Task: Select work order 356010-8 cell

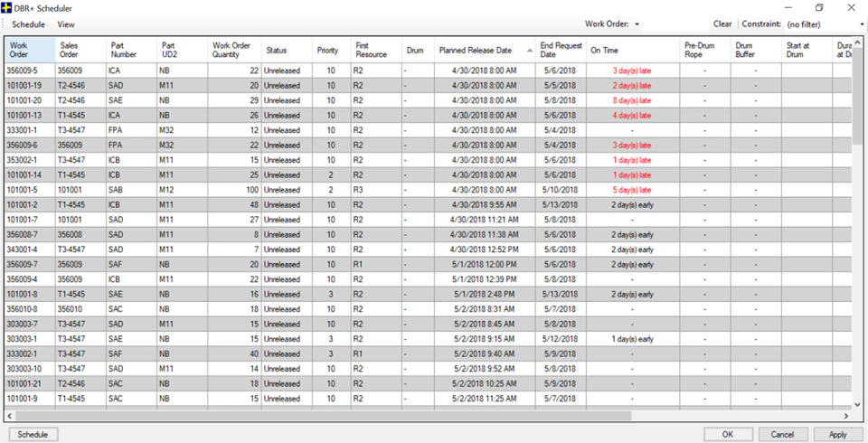Action: 30,309
